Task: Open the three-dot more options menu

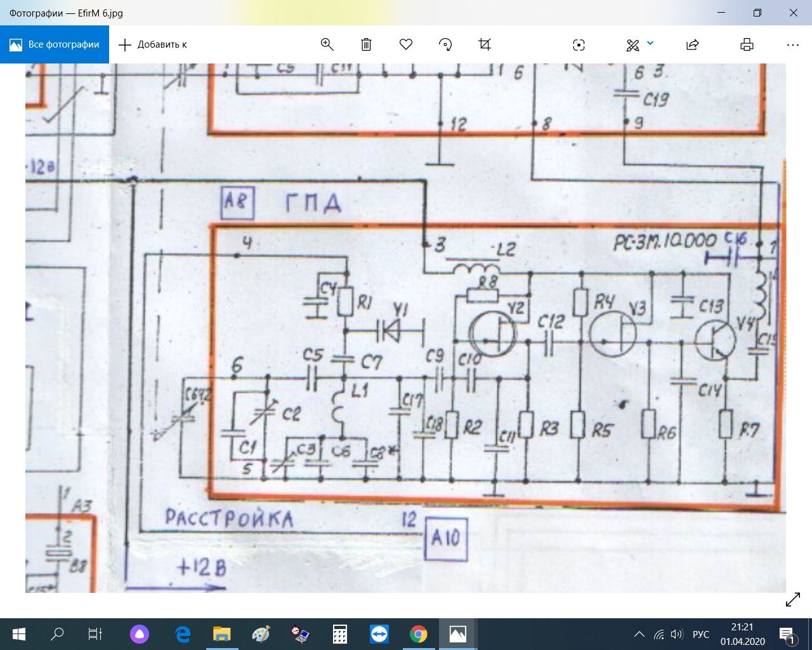Action: tap(792, 44)
